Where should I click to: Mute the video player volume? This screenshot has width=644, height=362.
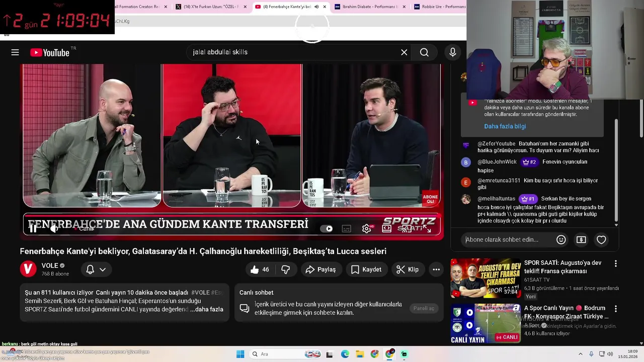coord(54,228)
